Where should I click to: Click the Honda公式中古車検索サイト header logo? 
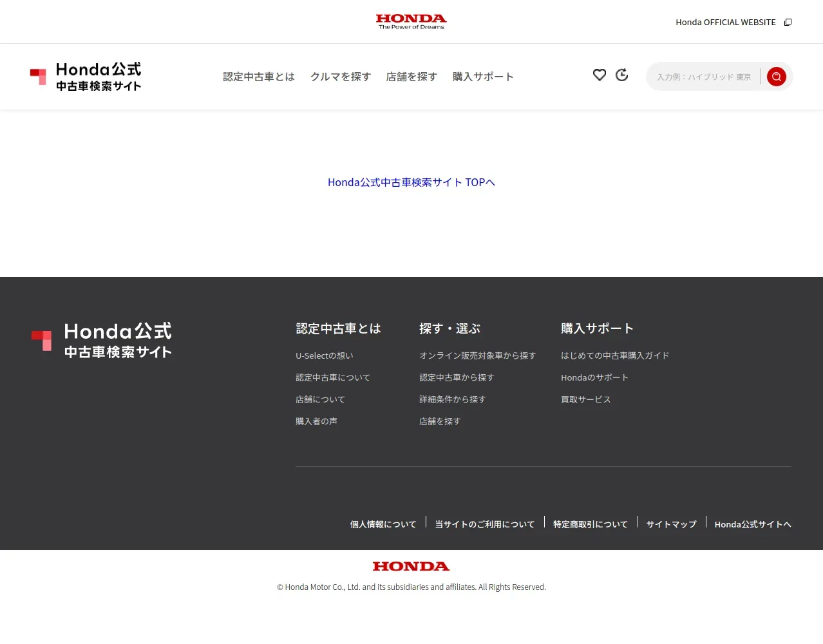click(86, 77)
